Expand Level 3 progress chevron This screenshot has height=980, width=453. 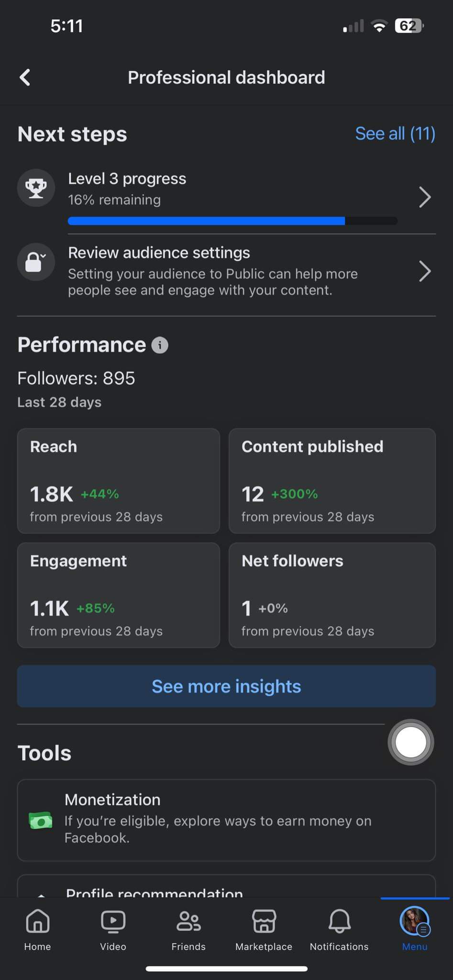(x=424, y=197)
